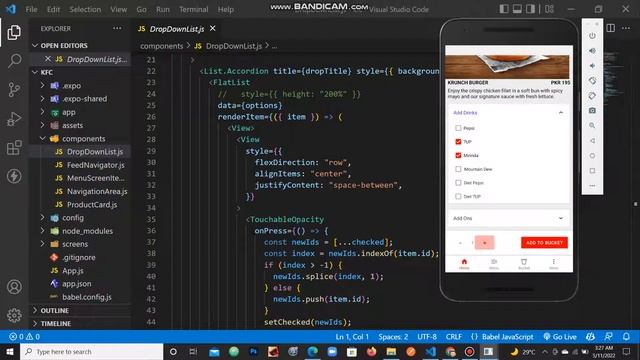Open the Explorer view in activity bar
This screenshot has width=640, height=360.
pyautogui.click(x=14, y=32)
